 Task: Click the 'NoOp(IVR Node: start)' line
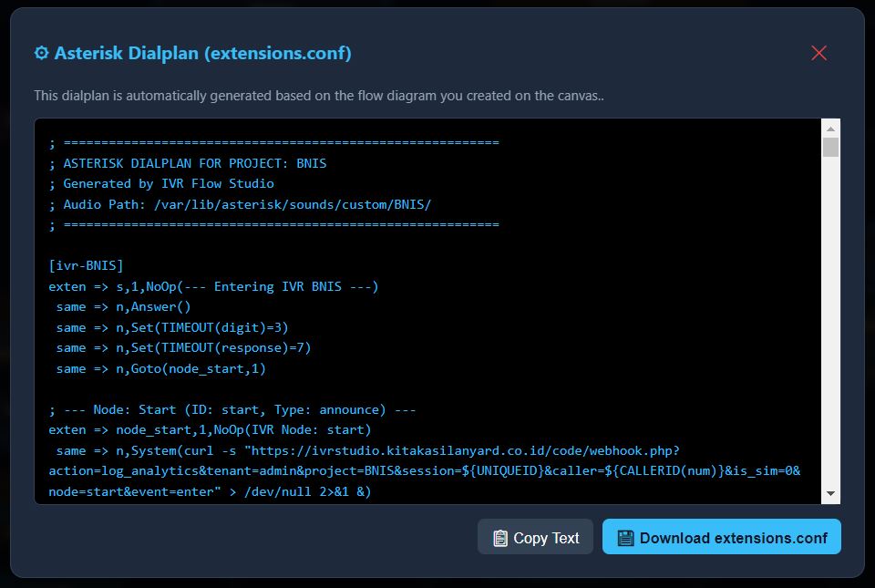(210, 430)
